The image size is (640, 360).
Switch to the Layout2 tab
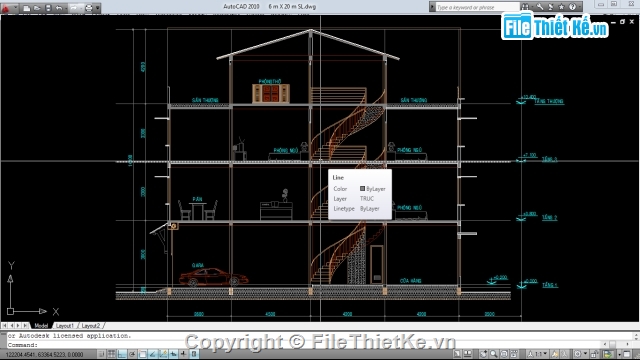point(91,326)
